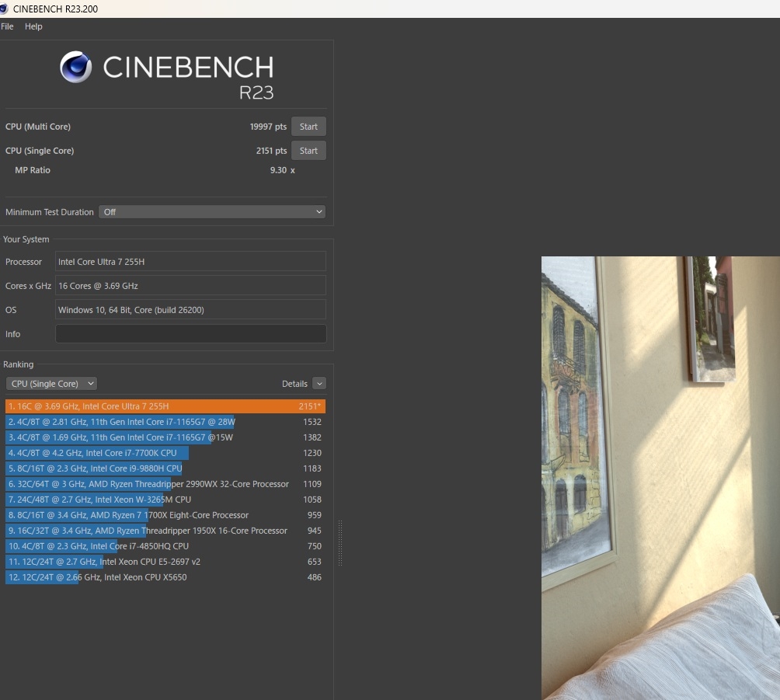Select the Intel Core Ultra 7 255H ranking row

(165, 406)
